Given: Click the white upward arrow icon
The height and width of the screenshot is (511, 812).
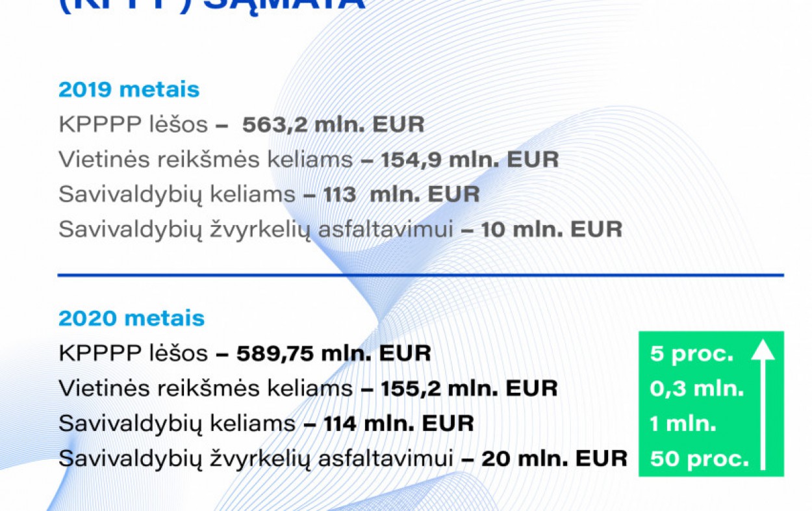Looking at the screenshot, I should click(763, 404).
